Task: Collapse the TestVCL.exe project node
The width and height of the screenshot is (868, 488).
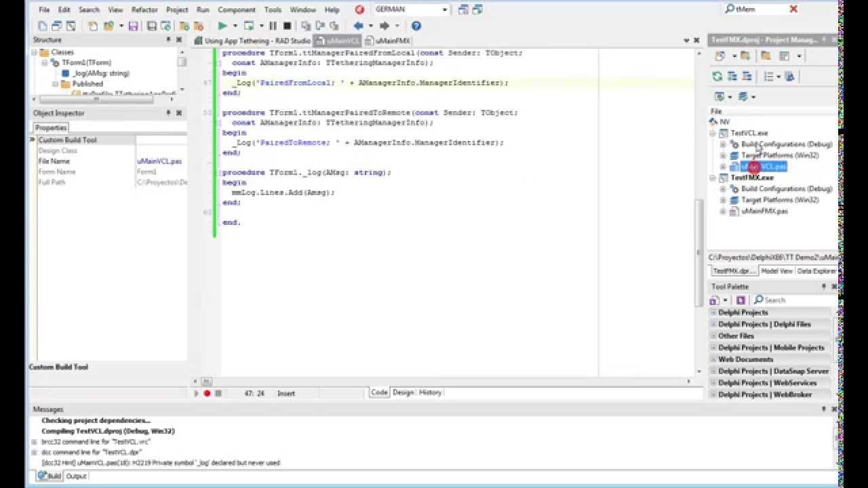Action: 713,134
